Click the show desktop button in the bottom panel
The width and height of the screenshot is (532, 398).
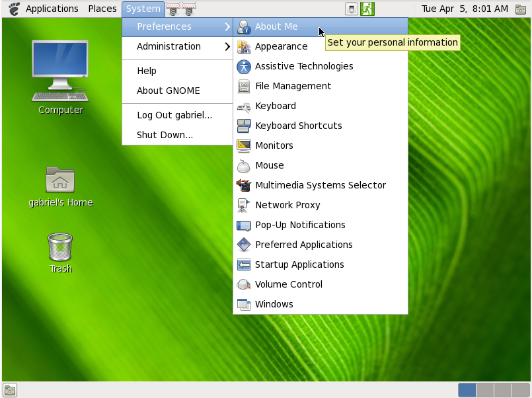point(10,390)
